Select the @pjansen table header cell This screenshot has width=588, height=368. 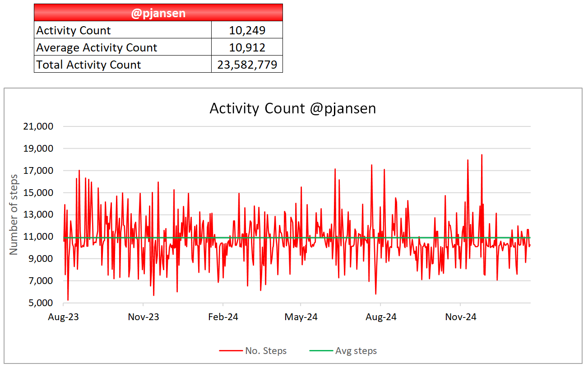point(158,13)
